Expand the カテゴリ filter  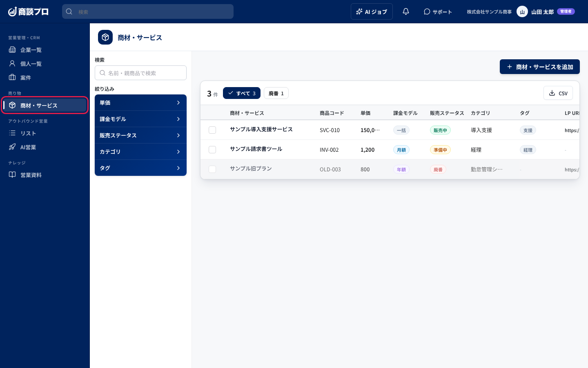140,152
